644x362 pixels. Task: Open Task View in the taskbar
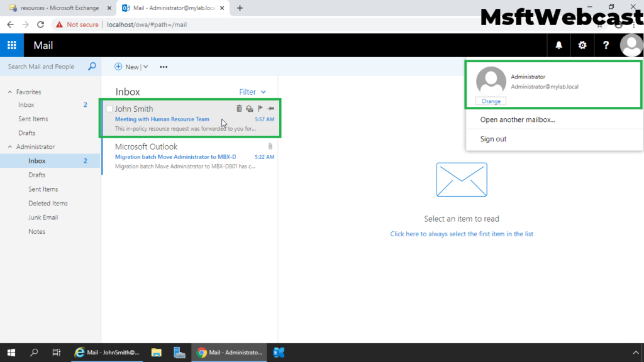pos(56,353)
